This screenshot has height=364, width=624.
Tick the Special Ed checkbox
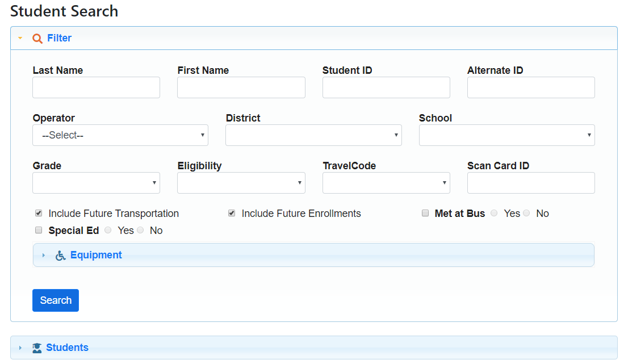pos(39,231)
